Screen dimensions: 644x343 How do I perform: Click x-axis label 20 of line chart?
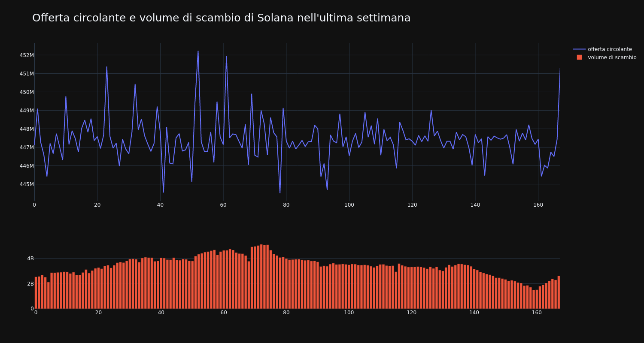point(97,205)
